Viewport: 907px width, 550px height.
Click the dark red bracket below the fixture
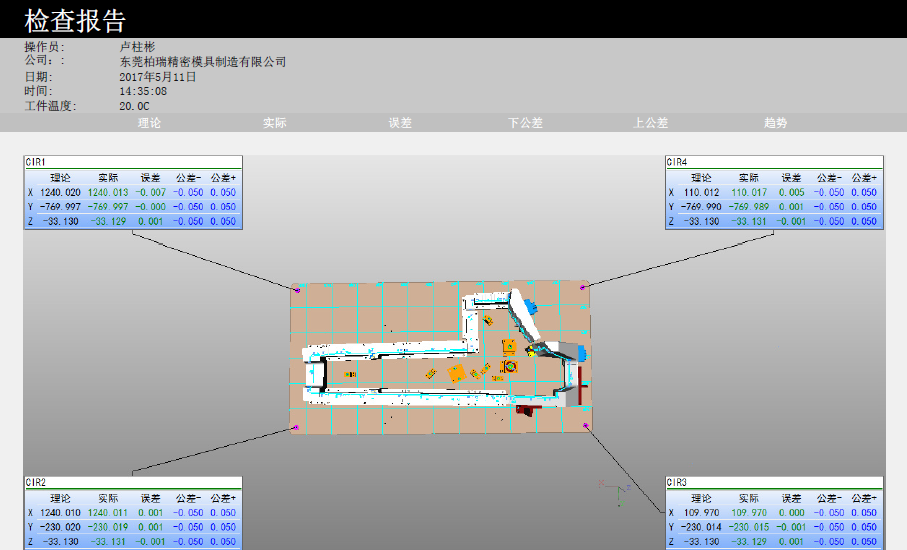[524, 410]
